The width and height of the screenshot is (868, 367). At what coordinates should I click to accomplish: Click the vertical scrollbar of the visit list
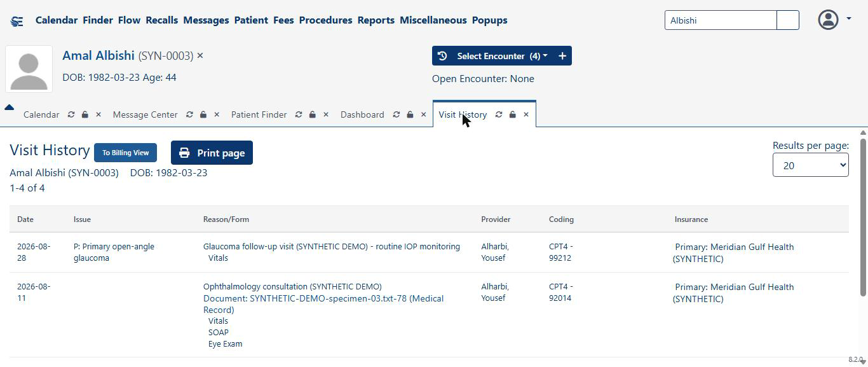[863, 216]
